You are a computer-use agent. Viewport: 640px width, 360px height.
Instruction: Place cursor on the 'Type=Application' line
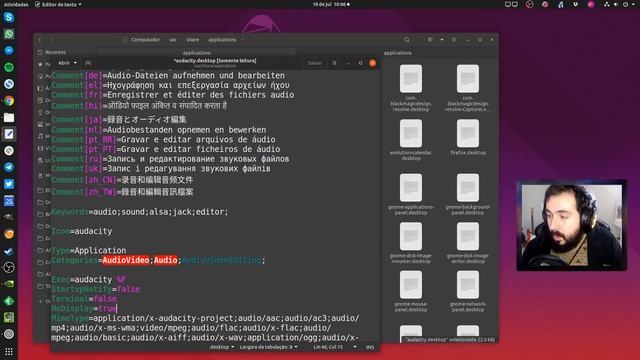point(89,250)
